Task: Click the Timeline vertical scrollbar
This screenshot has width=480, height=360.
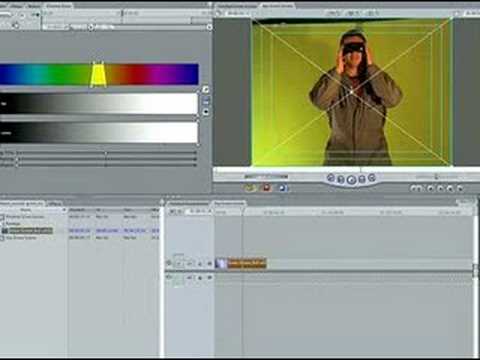Action: (476, 270)
